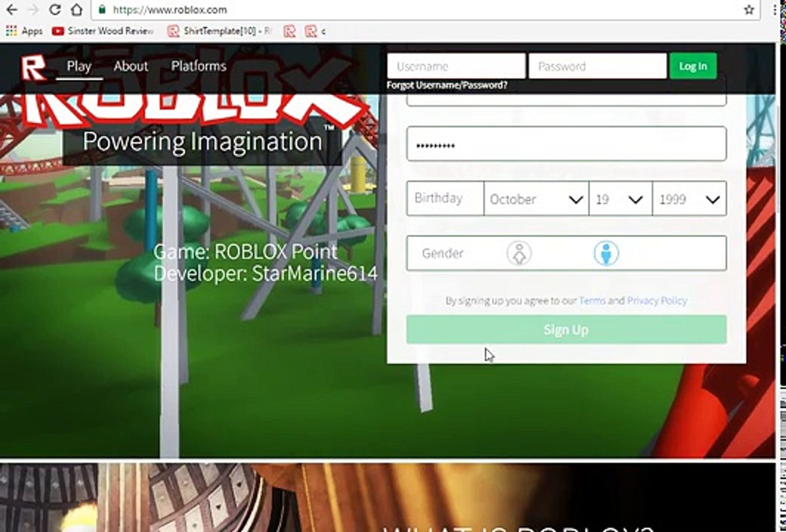The height and width of the screenshot is (532, 786).
Task: Open Forgot Username/Password link
Action: [447, 85]
